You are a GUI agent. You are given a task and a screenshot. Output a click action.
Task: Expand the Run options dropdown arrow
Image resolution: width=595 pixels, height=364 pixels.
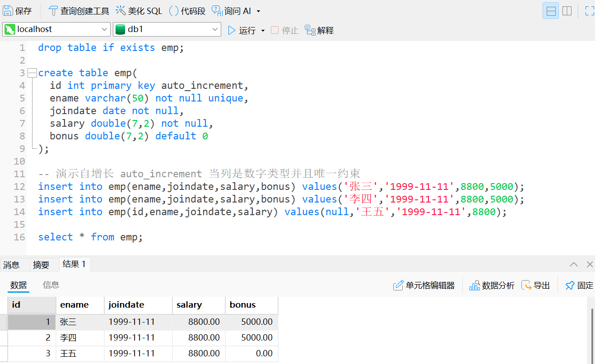pos(263,31)
